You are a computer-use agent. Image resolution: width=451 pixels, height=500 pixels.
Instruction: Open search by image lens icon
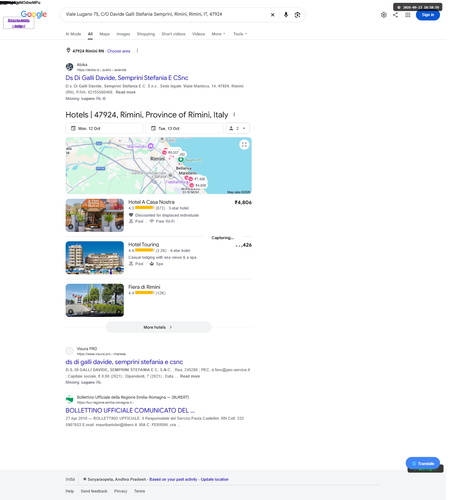(x=297, y=15)
